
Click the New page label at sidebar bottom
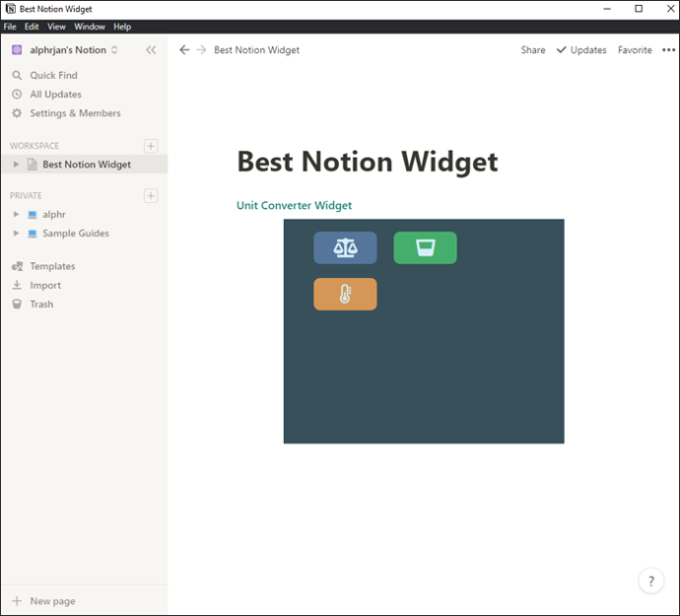52,601
